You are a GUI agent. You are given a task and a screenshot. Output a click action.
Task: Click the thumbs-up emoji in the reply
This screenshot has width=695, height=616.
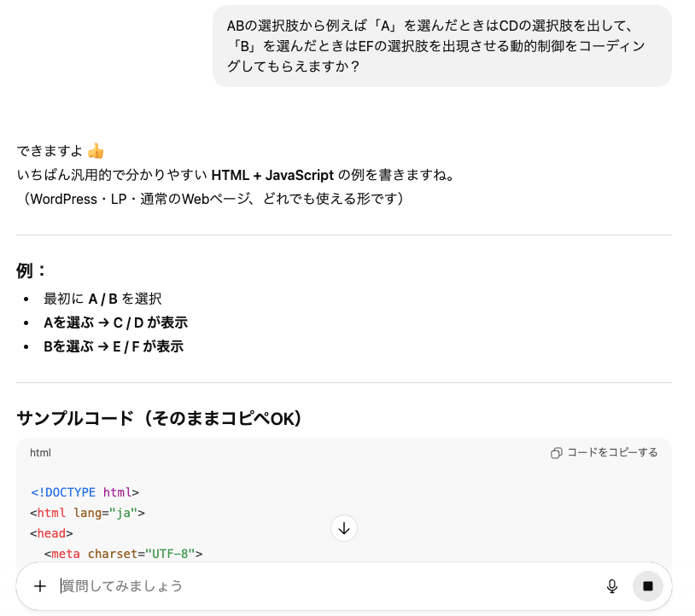[x=95, y=150]
